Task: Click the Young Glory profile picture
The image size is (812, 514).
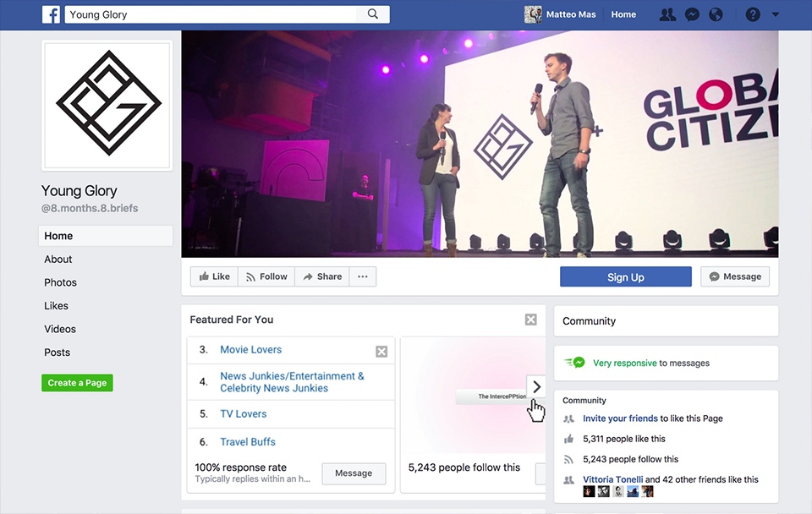Action: (107, 105)
